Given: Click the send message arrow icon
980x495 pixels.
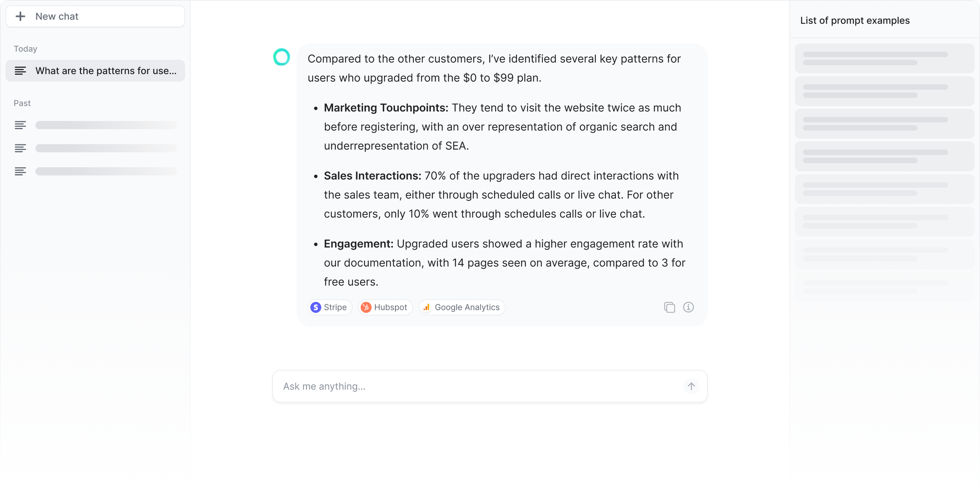Looking at the screenshot, I should [x=691, y=386].
